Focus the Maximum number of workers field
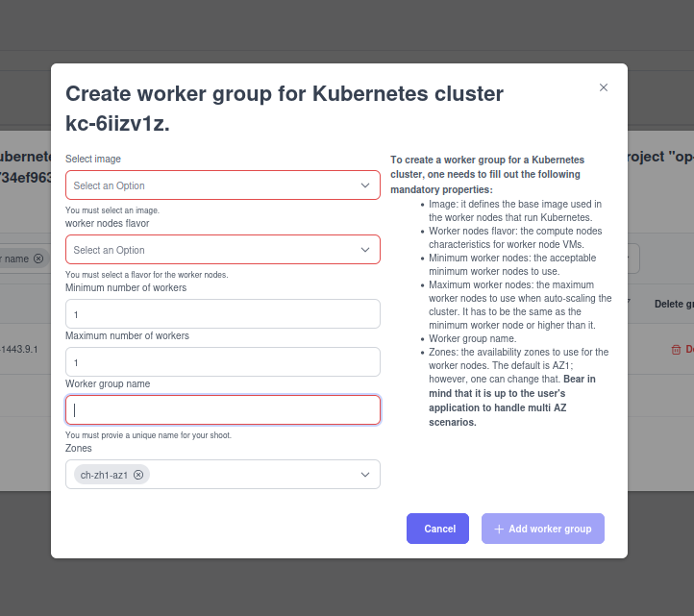Viewport: 694px width, 616px height. (x=222, y=362)
